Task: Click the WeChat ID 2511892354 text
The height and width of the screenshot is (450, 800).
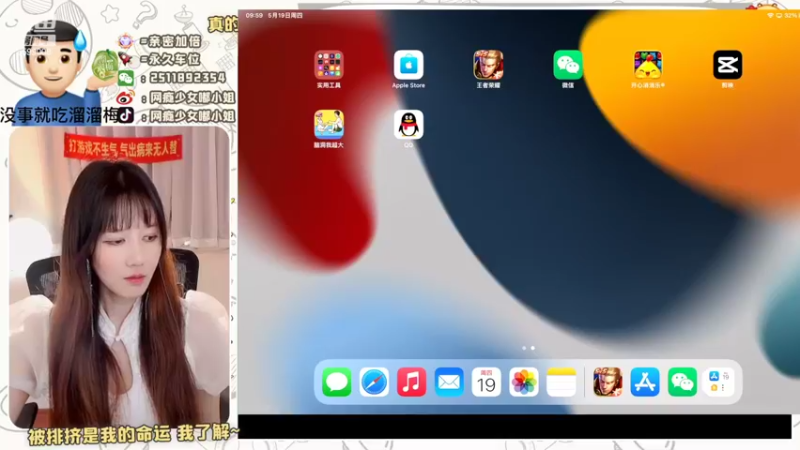Action: coord(187,78)
